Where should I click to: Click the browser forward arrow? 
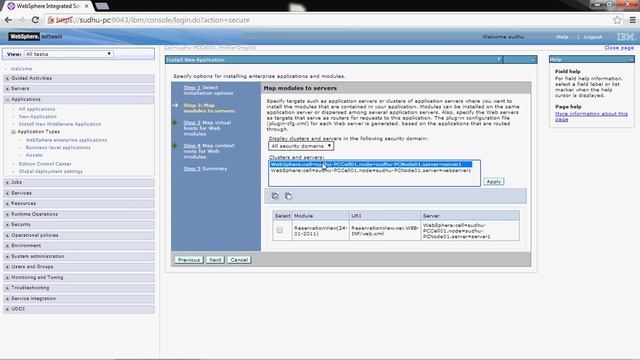pos(21,20)
